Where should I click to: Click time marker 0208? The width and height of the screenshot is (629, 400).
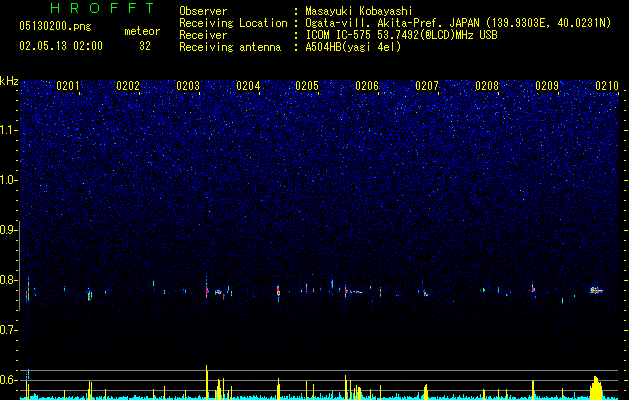pos(487,86)
